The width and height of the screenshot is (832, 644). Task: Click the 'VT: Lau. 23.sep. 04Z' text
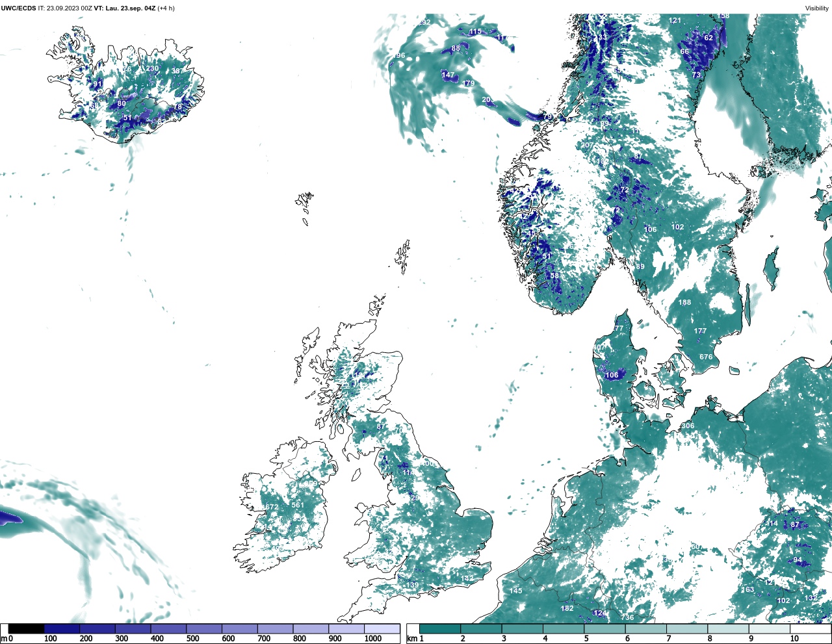pos(125,8)
